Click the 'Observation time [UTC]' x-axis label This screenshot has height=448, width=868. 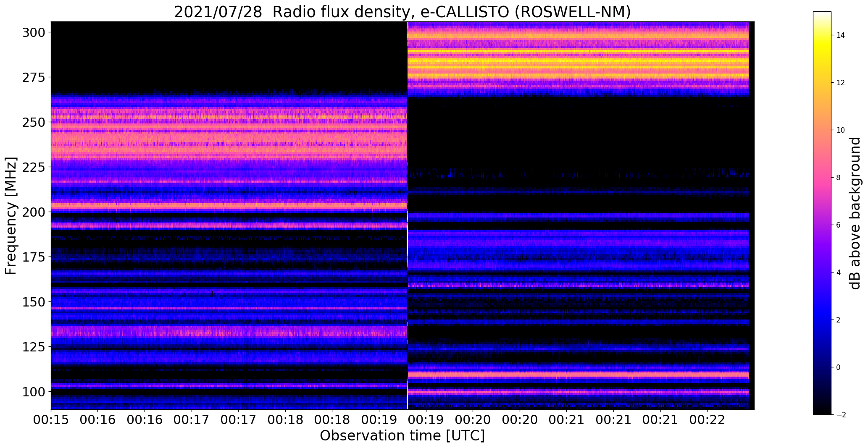(402, 435)
